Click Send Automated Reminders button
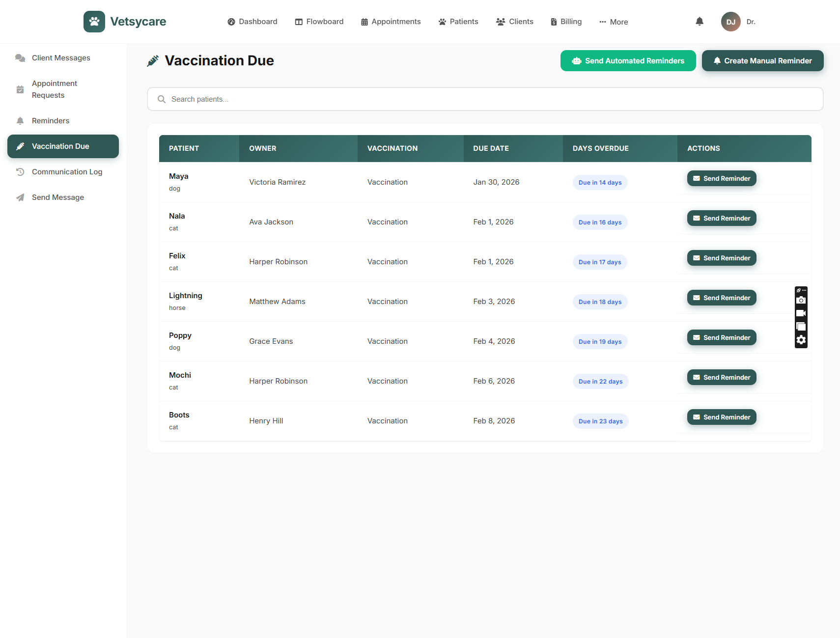Screen dimensions: 840x638 click(x=628, y=61)
